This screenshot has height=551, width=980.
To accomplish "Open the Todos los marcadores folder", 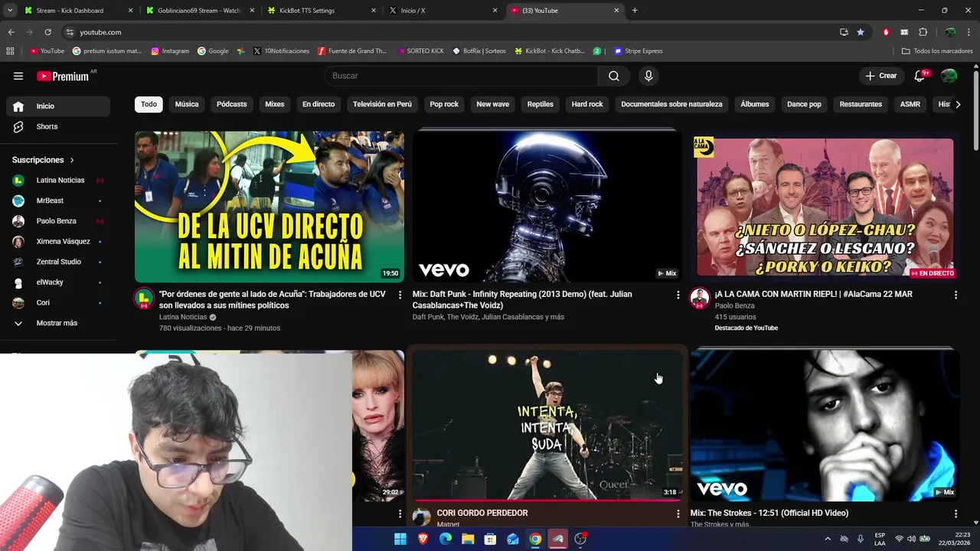I will click(x=937, y=51).
